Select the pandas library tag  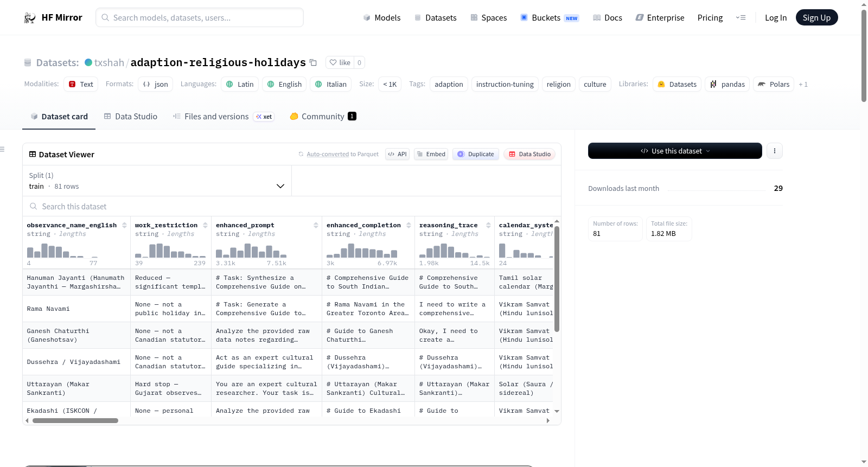tap(727, 84)
